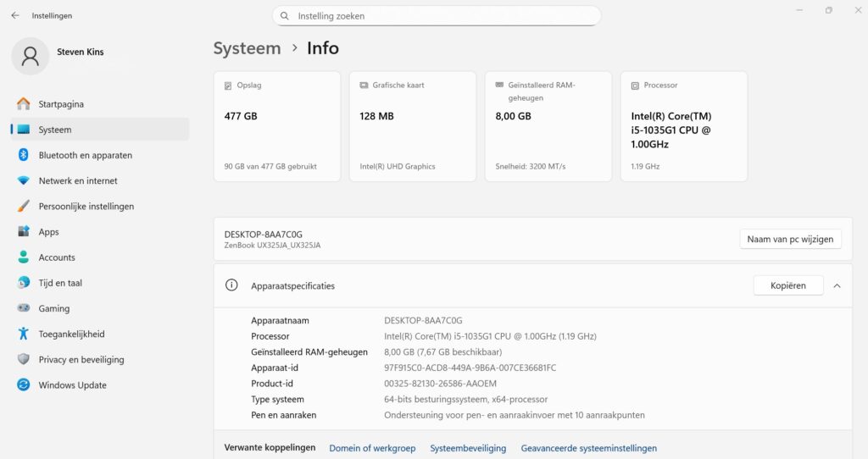868x459 pixels.
Task: Click the Persoonlijke instellingen brush icon
Action: [23, 207]
